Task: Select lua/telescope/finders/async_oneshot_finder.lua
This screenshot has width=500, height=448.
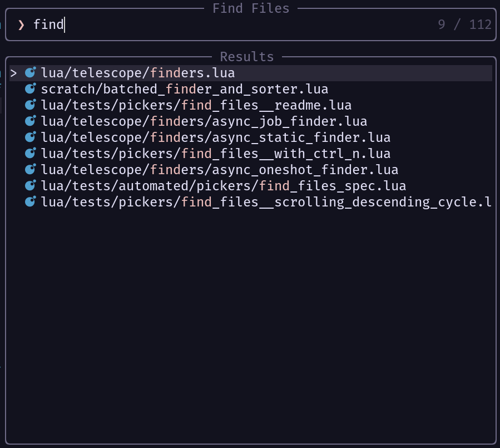Action: click(251, 170)
